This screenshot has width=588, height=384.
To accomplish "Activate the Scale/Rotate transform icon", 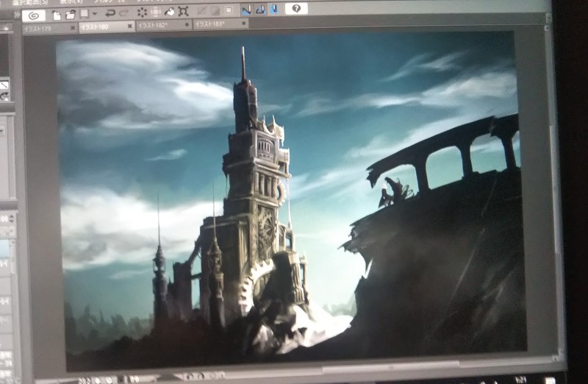I will 183,12.
